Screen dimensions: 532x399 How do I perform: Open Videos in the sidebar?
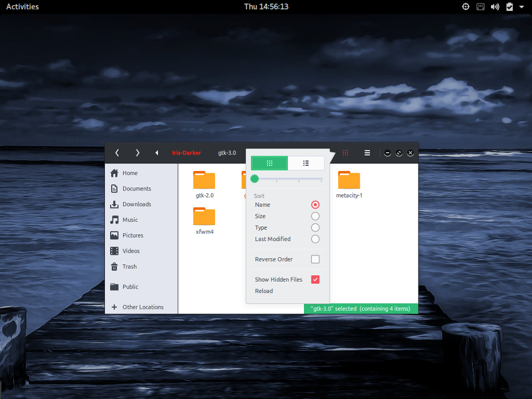pos(141,251)
